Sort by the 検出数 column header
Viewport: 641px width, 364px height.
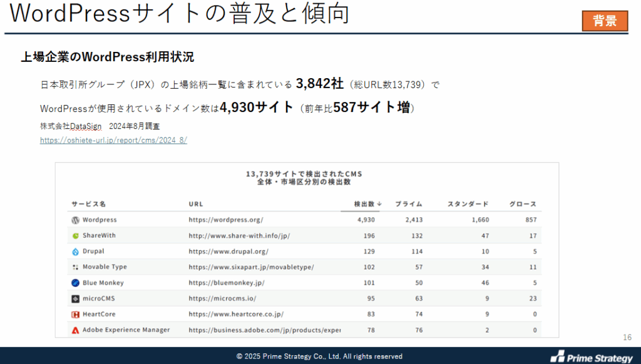(x=367, y=204)
